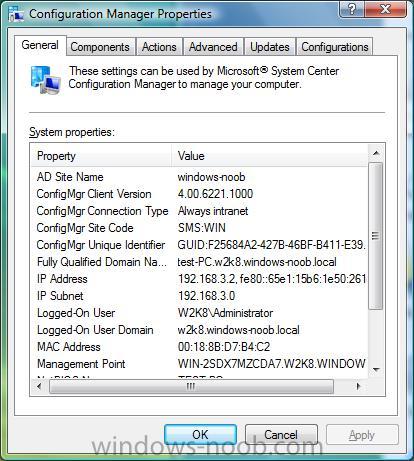Select the Management Point row
414x461 pixels.
199,364
